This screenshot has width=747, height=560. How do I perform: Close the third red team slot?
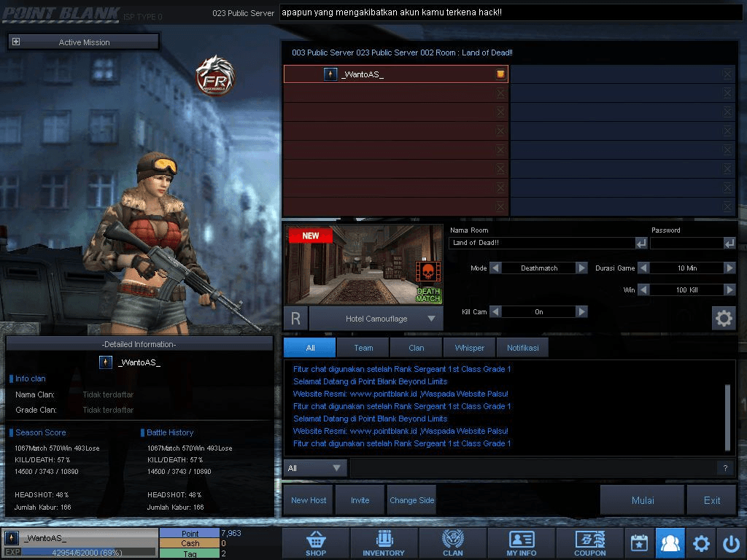(x=500, y=112)
